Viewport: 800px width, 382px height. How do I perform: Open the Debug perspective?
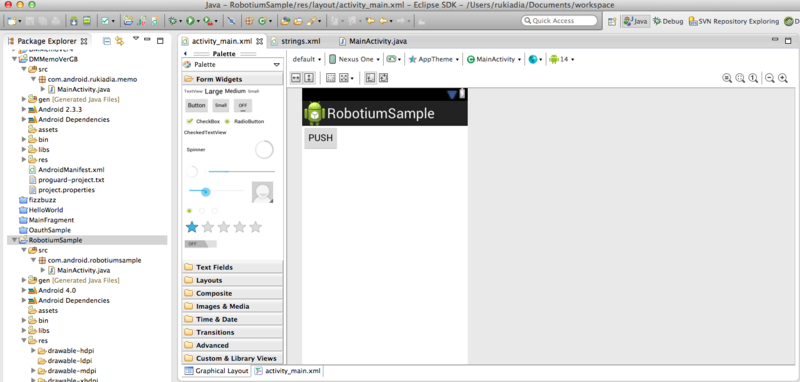coord(667,21)
